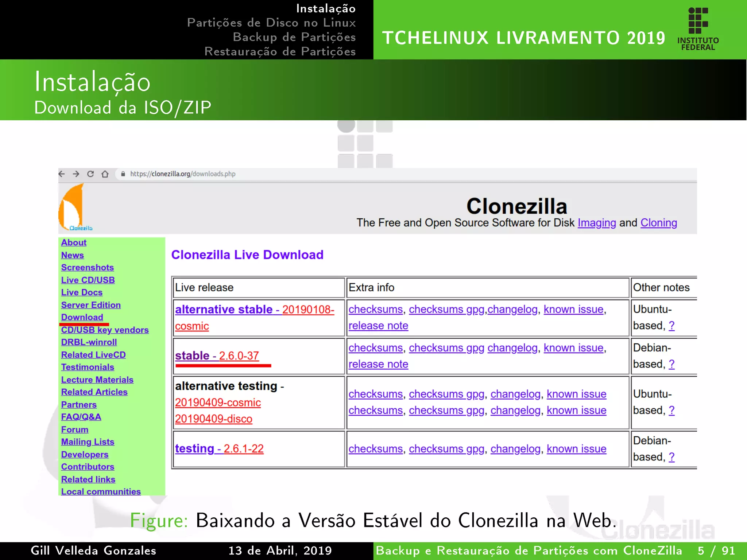Screen dimensions: 747x560
Task: Open the FAQ/Q&A sidebar link
Action: coord(81,417)
